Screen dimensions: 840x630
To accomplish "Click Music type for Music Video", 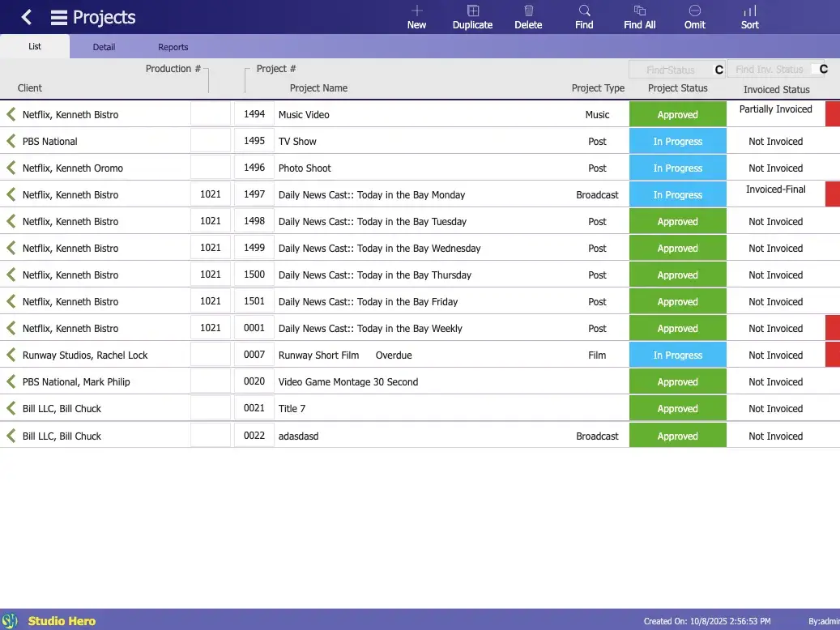I will [x=597, y=114].
